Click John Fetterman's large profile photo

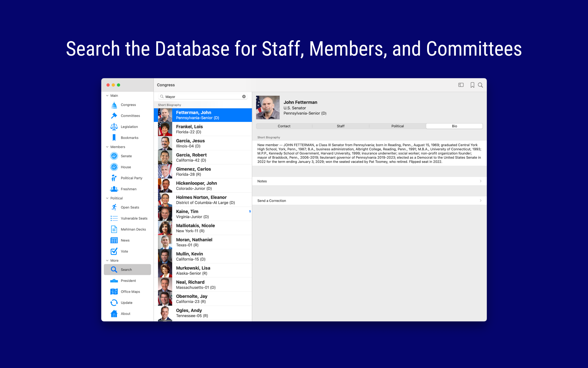tap(268, 107)
